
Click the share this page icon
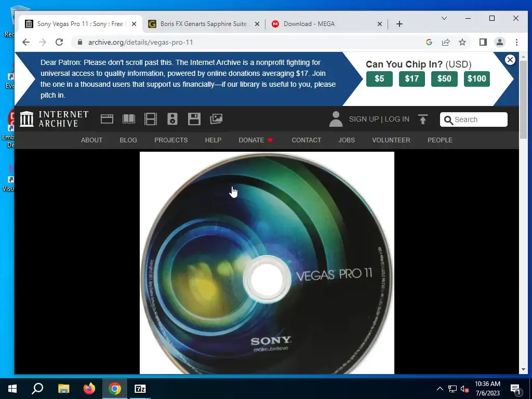445,42
